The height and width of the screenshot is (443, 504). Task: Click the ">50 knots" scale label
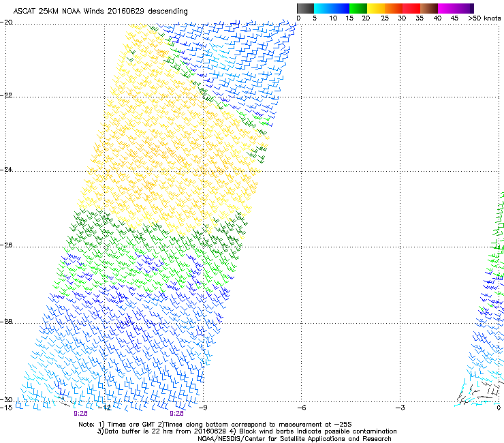tap(484, 18)
